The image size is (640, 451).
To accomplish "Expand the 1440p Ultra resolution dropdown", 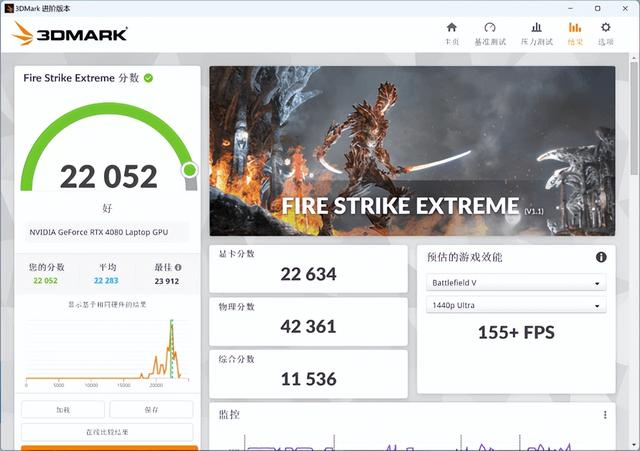I will pyautogui.click(x=516, y=305).
